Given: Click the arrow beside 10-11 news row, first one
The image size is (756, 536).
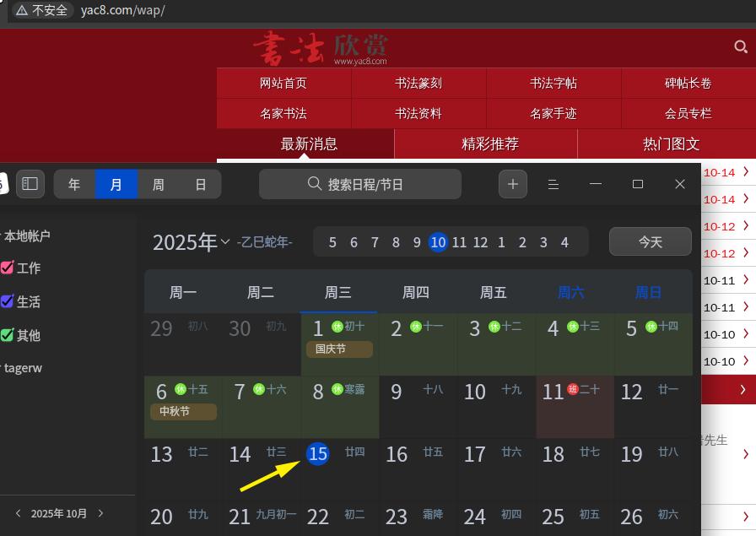Looking at the screenshot, I should (x=745, y=279).
